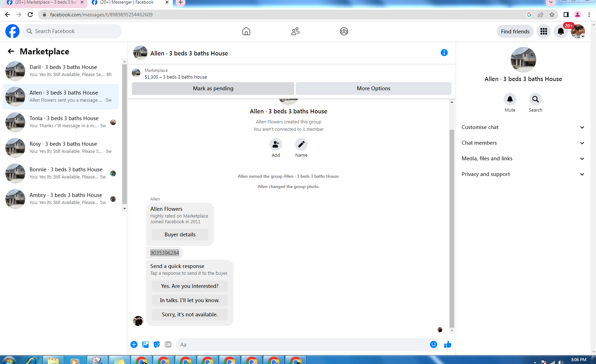
Task: Click More Options button
Action: coord(374,89)
